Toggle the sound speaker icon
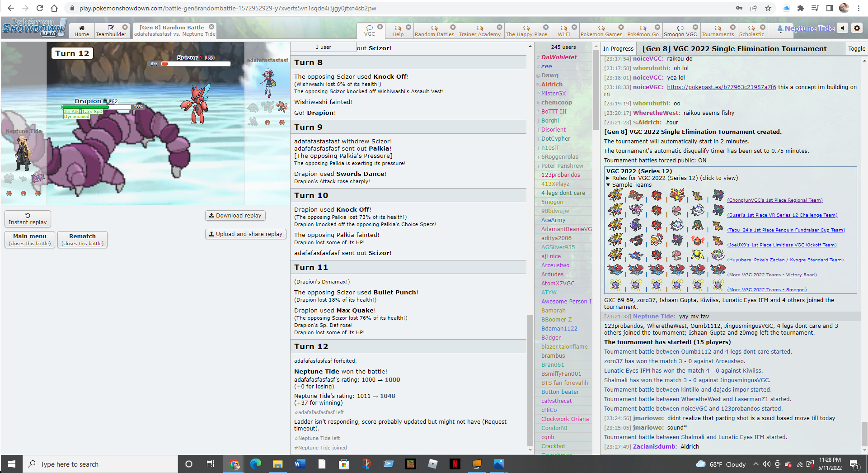Viewport: 868px width, 473px height. 843,28
